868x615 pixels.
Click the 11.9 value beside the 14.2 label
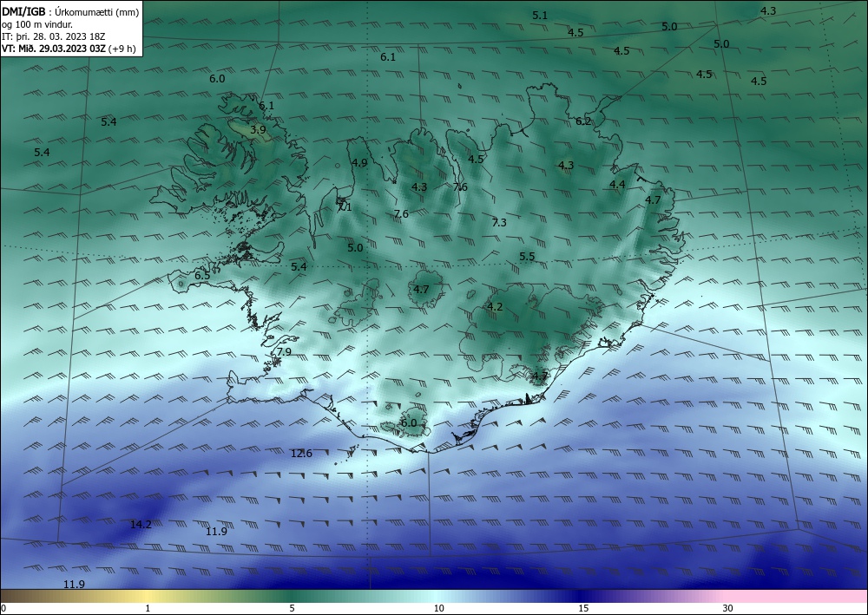(216, 532)
